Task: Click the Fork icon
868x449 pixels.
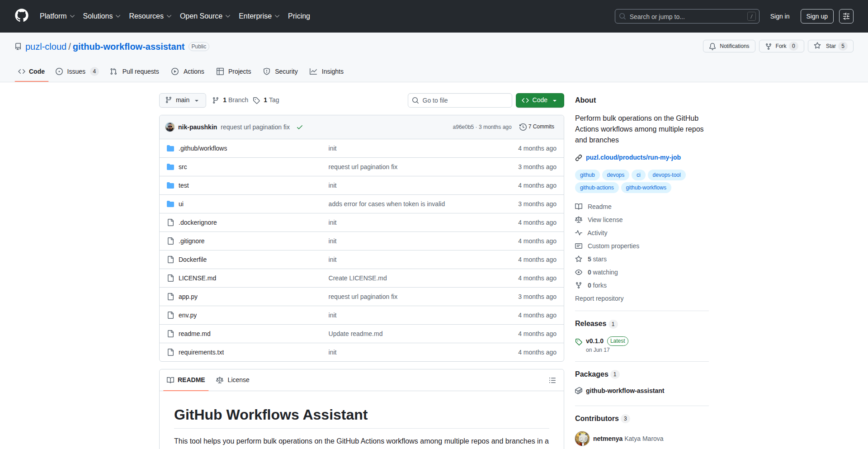Action: pos(769,46)
